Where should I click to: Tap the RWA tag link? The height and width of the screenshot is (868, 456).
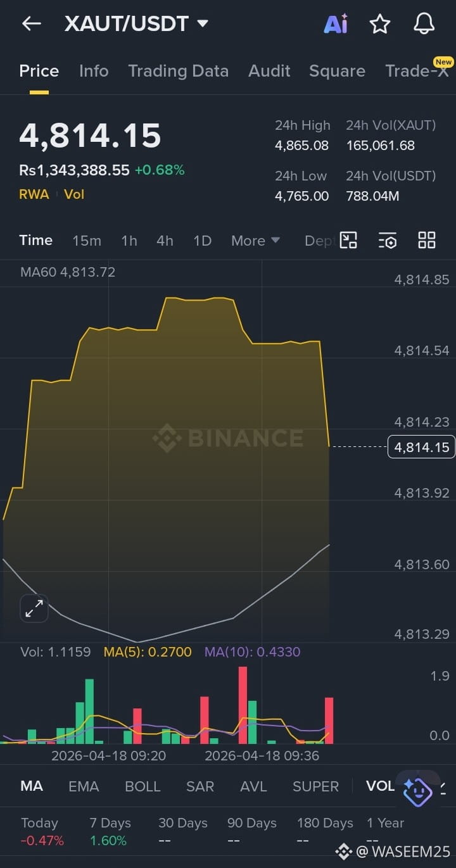pos(34,194)
